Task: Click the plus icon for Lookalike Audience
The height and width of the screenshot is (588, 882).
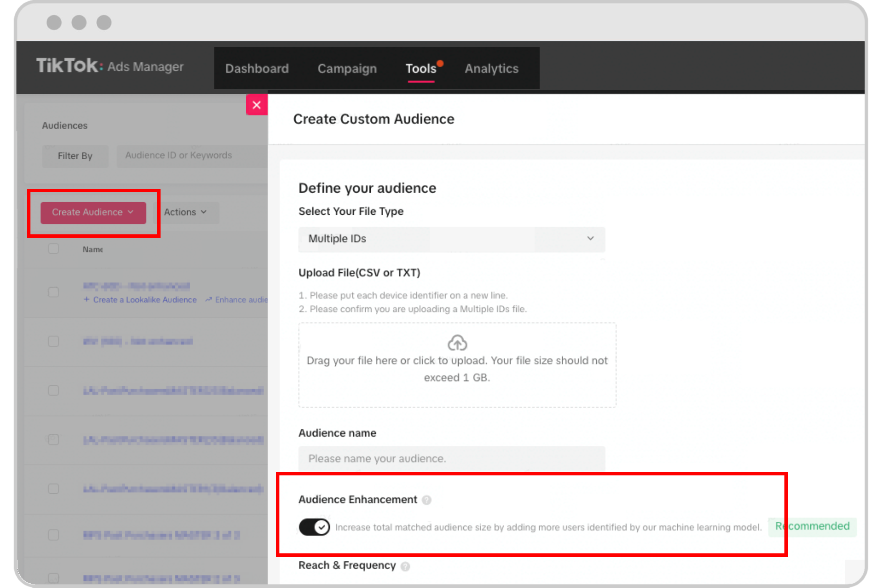Action: (x=86, y=299)
